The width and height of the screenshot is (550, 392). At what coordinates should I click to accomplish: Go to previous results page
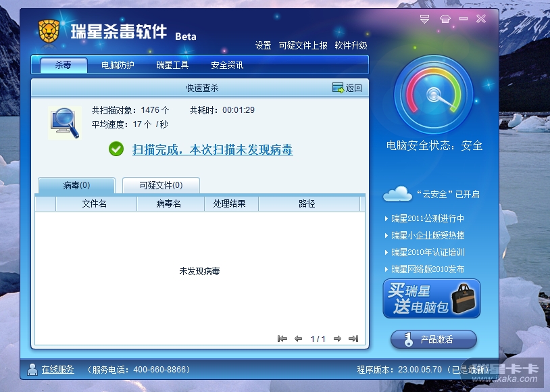click(298, 339)
